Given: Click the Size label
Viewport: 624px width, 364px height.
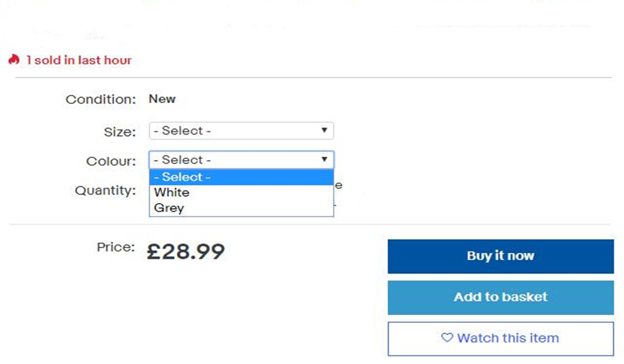Looking at the screenshot, I should 120,132.
